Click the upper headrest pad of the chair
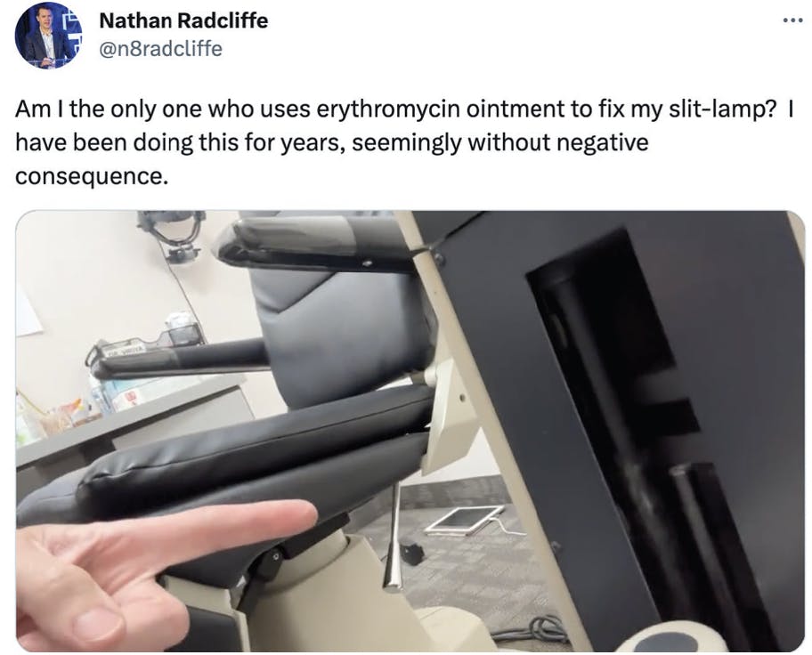Screen dimensions: 812x655 click(316, 243)
